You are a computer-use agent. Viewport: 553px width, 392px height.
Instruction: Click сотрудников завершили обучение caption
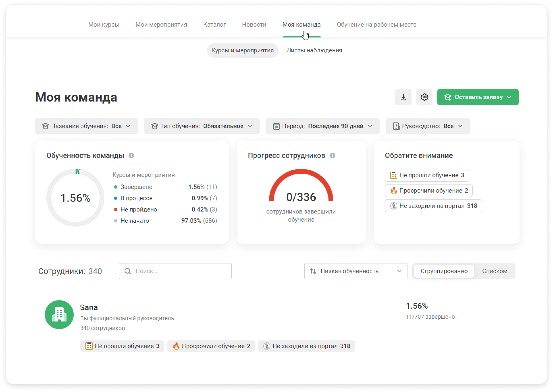coord(301,216)
